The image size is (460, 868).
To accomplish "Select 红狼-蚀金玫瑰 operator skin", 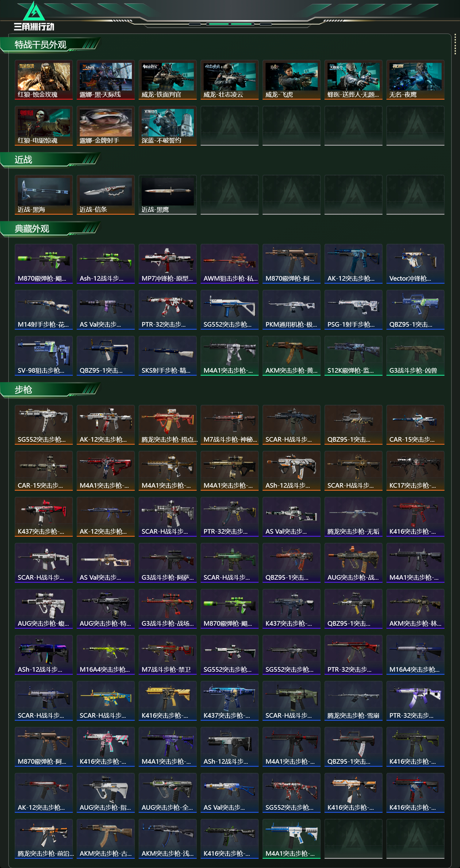I will 44,80.
